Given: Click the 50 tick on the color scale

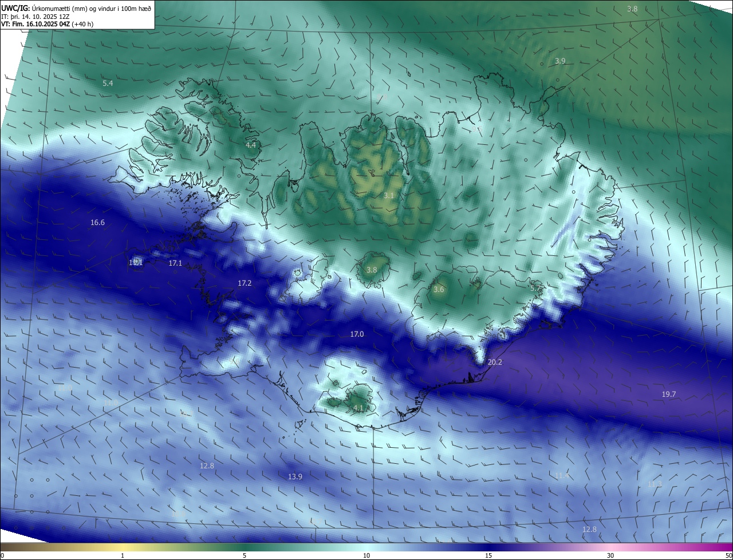Looking at the screenshot, I should point(728,555).
